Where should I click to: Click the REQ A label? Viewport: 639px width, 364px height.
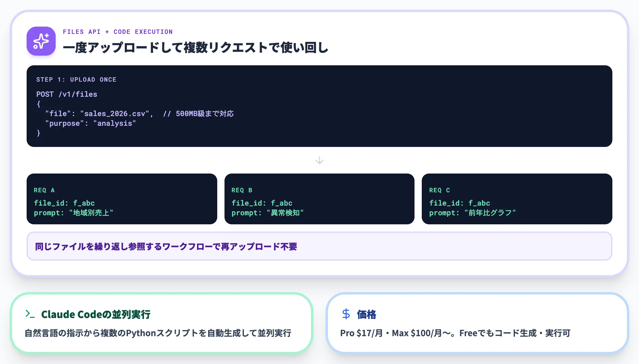[44, 190]
